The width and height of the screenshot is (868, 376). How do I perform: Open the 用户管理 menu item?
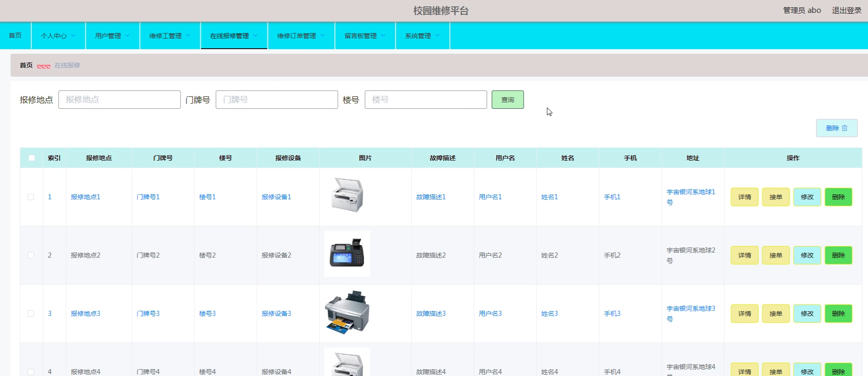click(x=112, y=35)
